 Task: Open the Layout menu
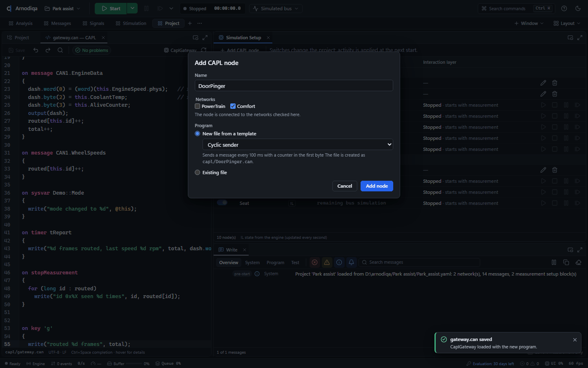point(567,23)
